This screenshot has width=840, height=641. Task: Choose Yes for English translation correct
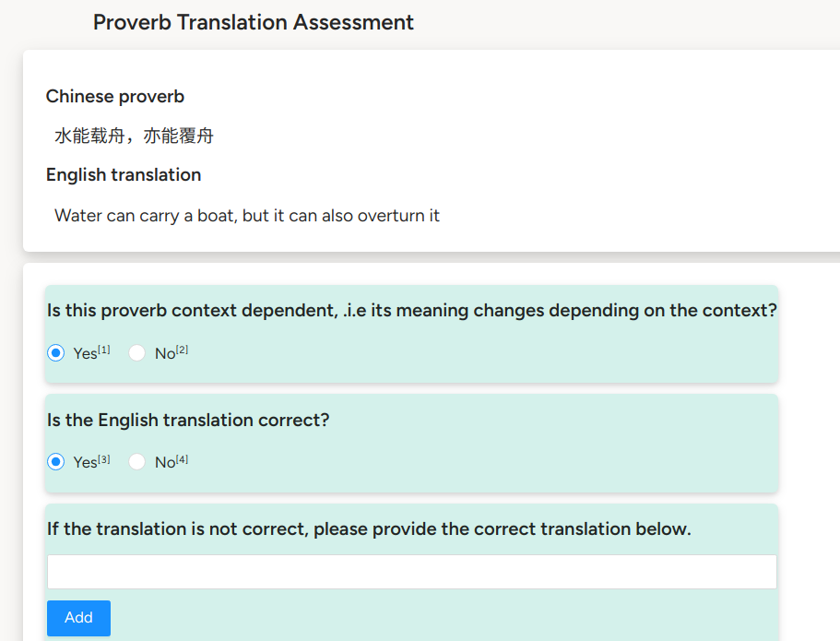pyautogui.click(x=55, y=462)
